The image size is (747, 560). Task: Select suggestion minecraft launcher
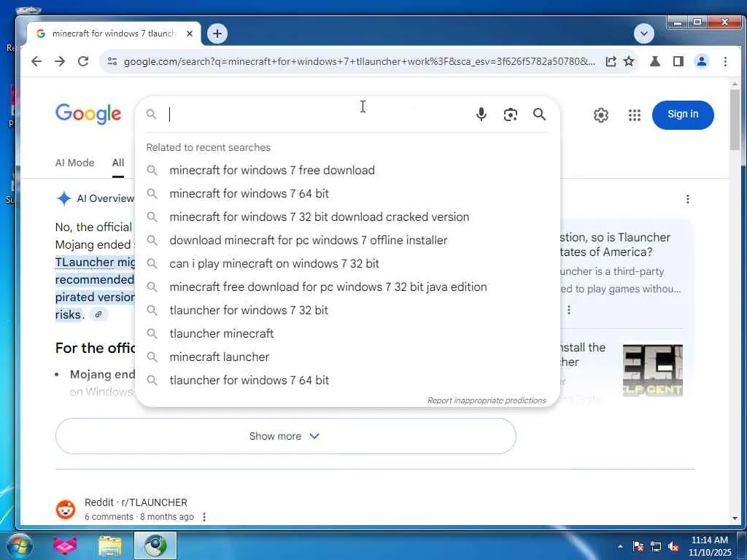(x=348, y=357)
